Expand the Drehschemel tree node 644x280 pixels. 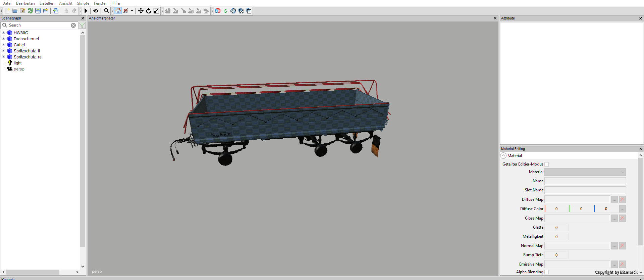click(4, 39)
